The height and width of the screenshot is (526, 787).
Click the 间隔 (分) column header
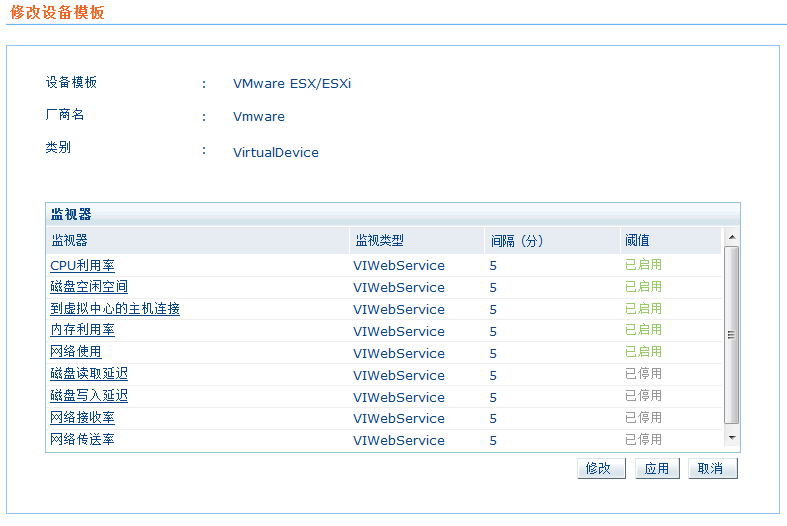click(x=516, y=241)
